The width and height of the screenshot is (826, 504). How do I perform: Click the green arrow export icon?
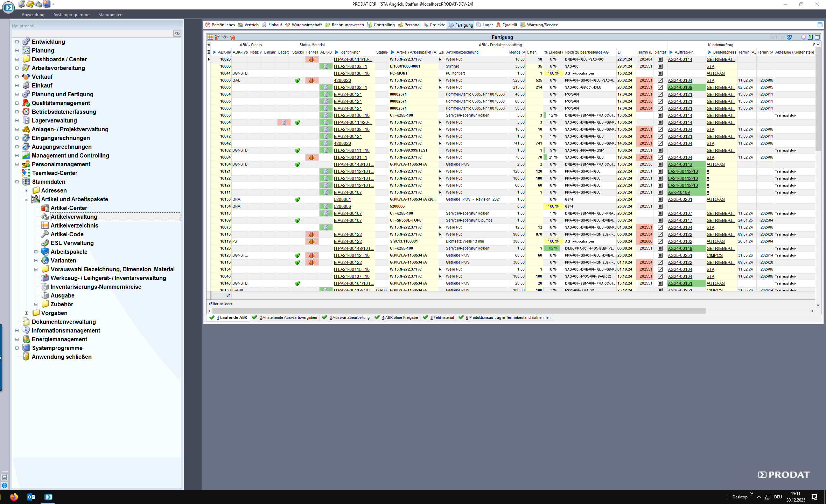810,37
